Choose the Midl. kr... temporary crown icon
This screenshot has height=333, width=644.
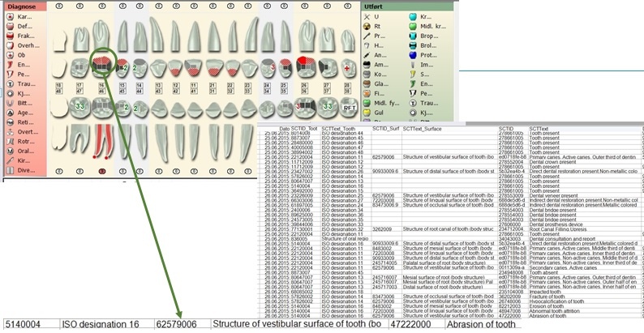coord(413,26)
